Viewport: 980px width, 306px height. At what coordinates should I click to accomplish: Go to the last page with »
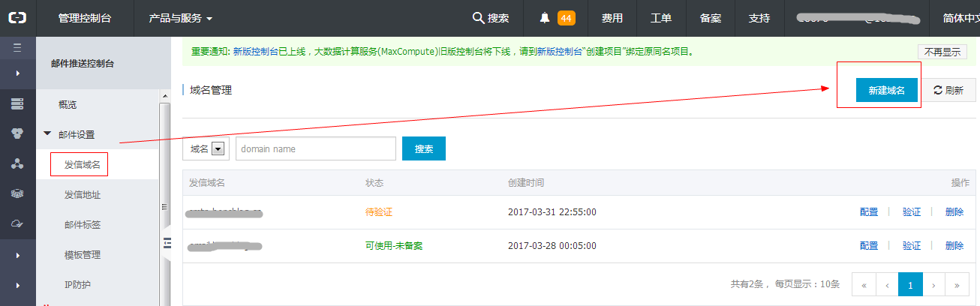coord(956,285)
